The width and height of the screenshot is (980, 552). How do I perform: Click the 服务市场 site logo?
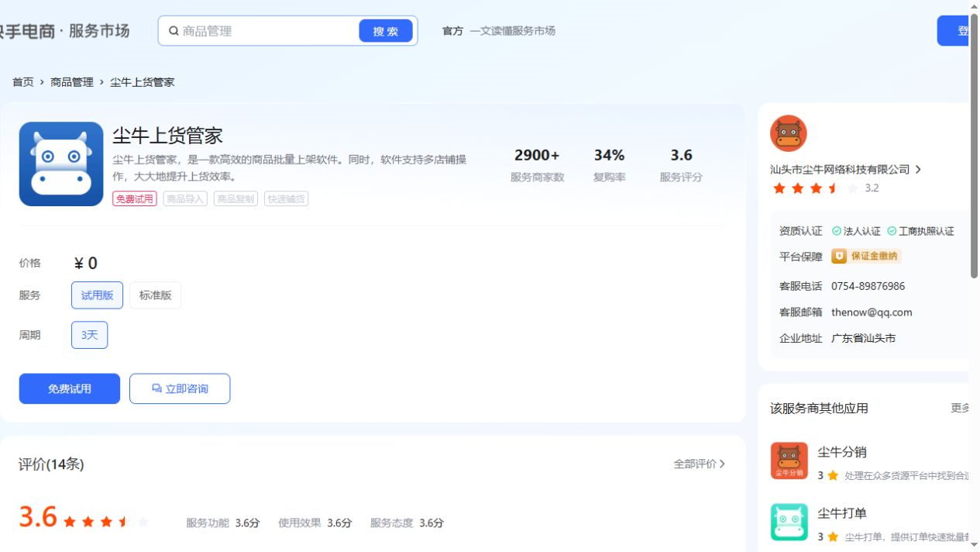point(64,31)
